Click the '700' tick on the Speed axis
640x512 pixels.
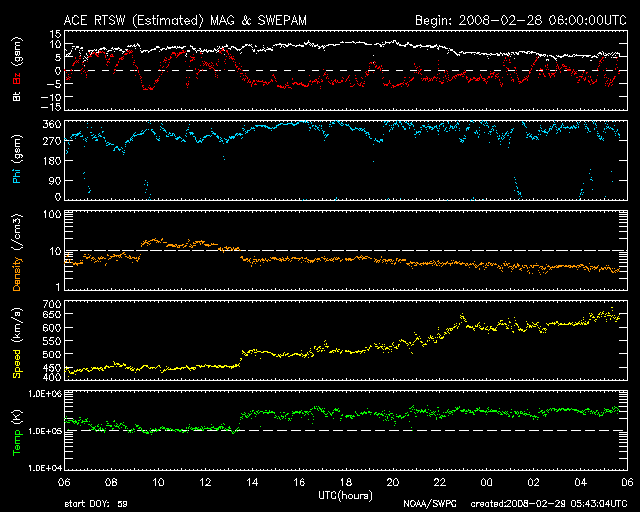tap(51, 304)
